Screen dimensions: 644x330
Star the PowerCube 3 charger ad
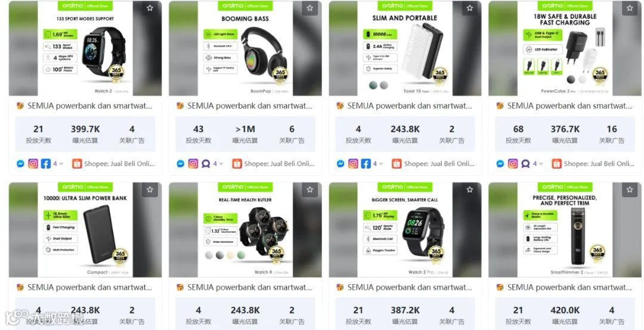630,8
